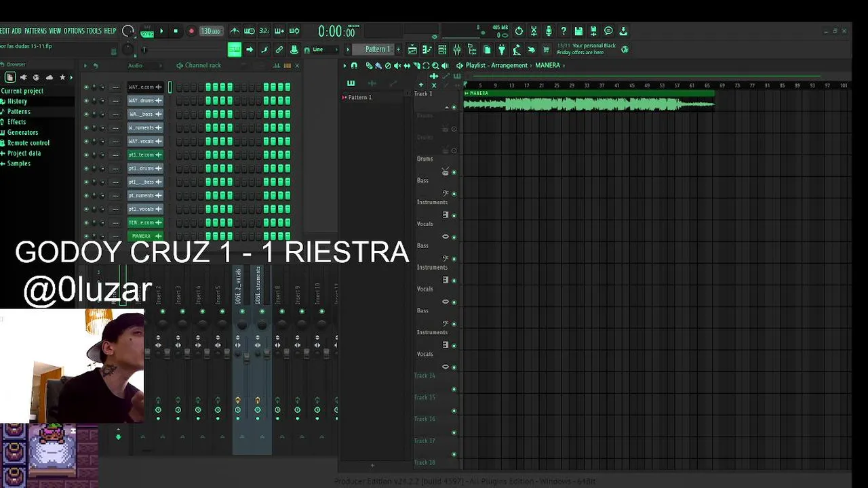This screenshot has height=488, width=868.
Task: Click the save floppy disk icon
Action: tap(578, 31)
